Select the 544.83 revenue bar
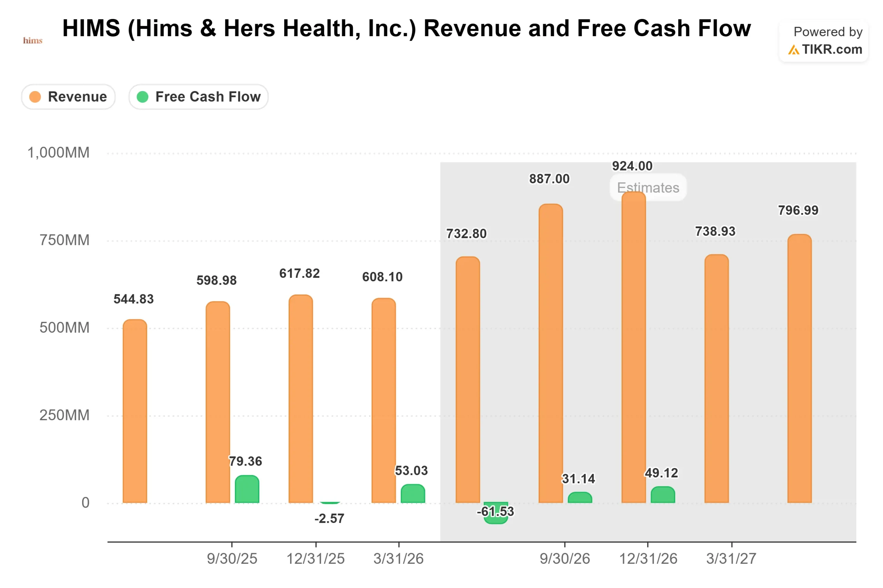Image resolution: width=883 pixels, height=588 pixels. pyautogui.click(x=135, y=411)
